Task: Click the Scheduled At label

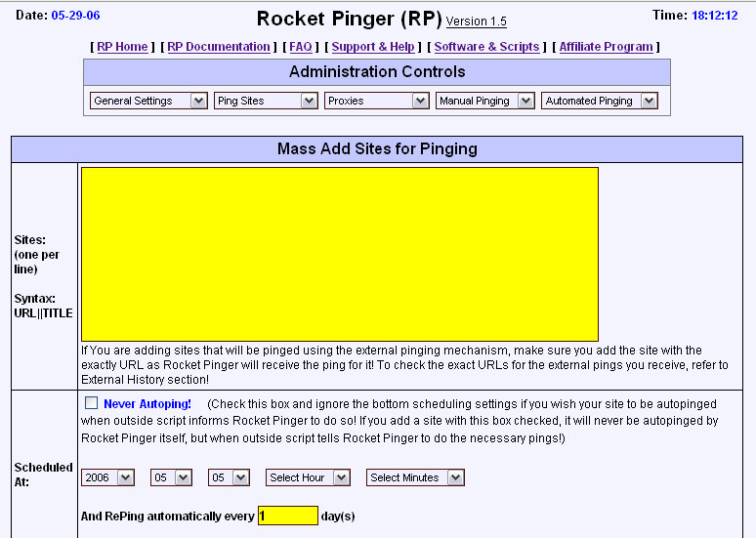Action: coord(43,475)
